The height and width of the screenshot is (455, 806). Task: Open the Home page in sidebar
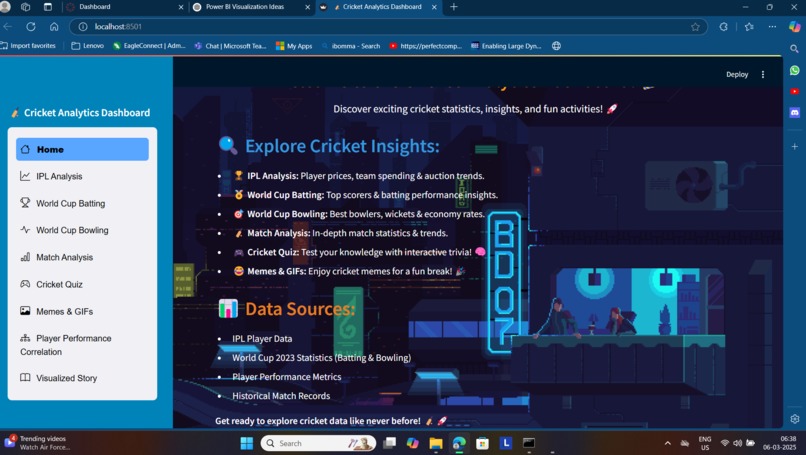point(82,149)
